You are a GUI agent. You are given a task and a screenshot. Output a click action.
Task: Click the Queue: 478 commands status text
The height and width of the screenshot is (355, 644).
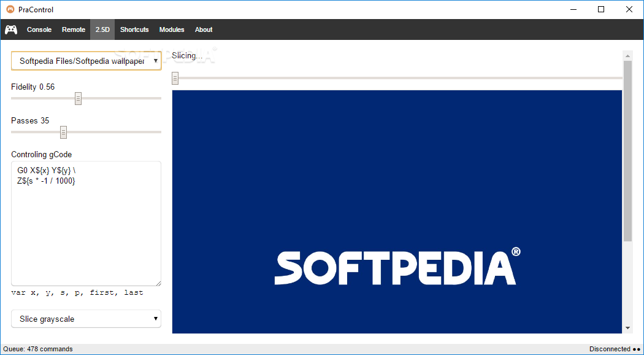pos(38,349)
